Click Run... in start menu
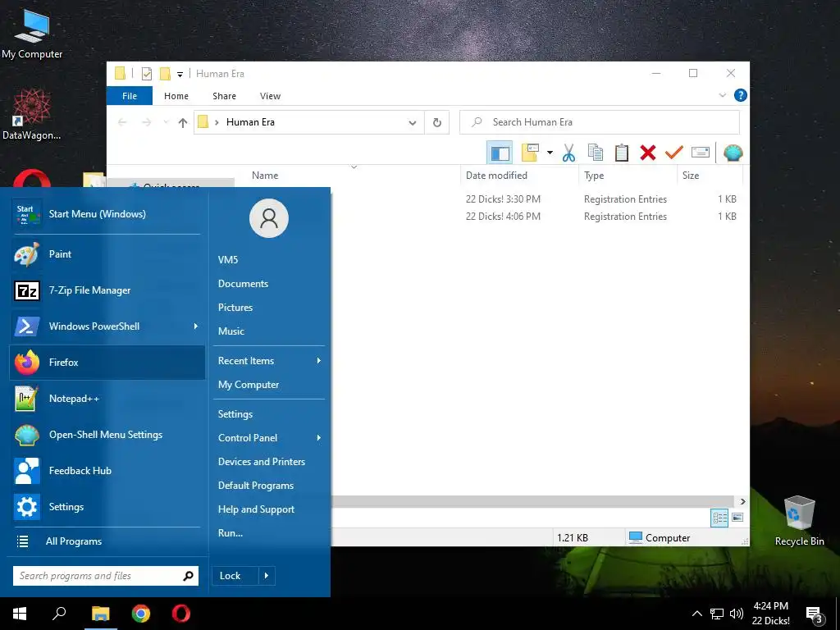Image resolution: width=840 pixels, height=630 pixels. [268, 533]
